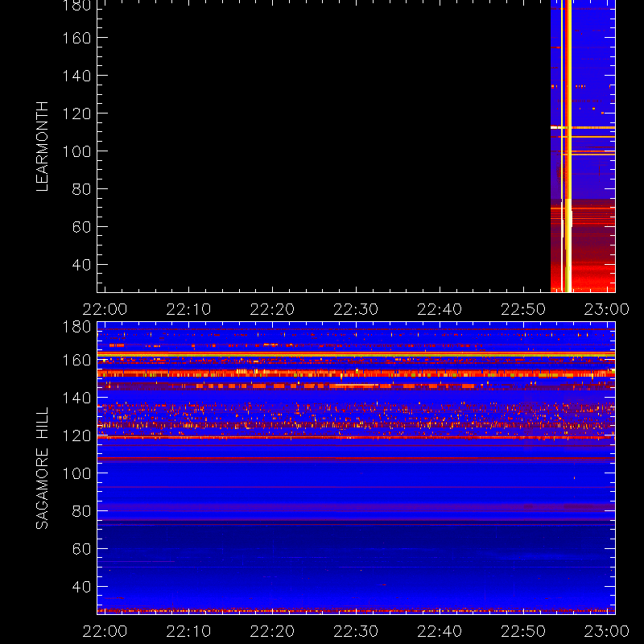Select the 120 tick label on Learmonth plot
The width and height of the screenshot is (644, 644).
[x=76, y=114]
